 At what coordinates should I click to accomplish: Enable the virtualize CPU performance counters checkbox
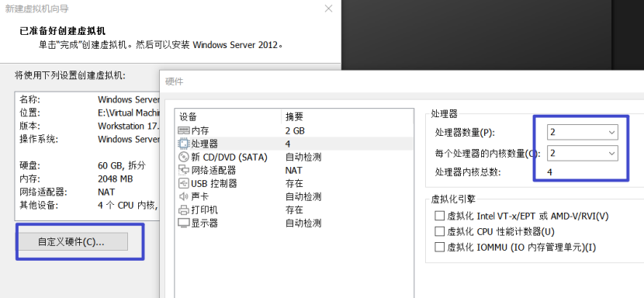[439, 231]
